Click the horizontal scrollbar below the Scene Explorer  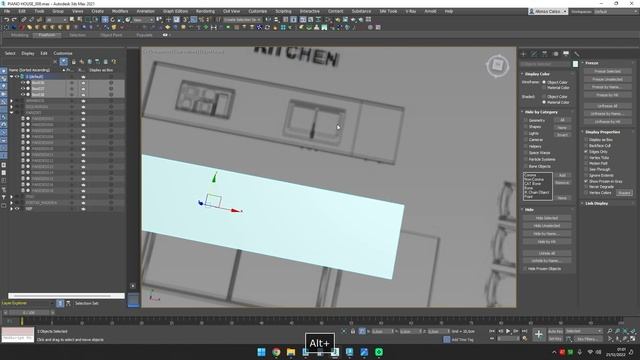(x=66, y=296)
